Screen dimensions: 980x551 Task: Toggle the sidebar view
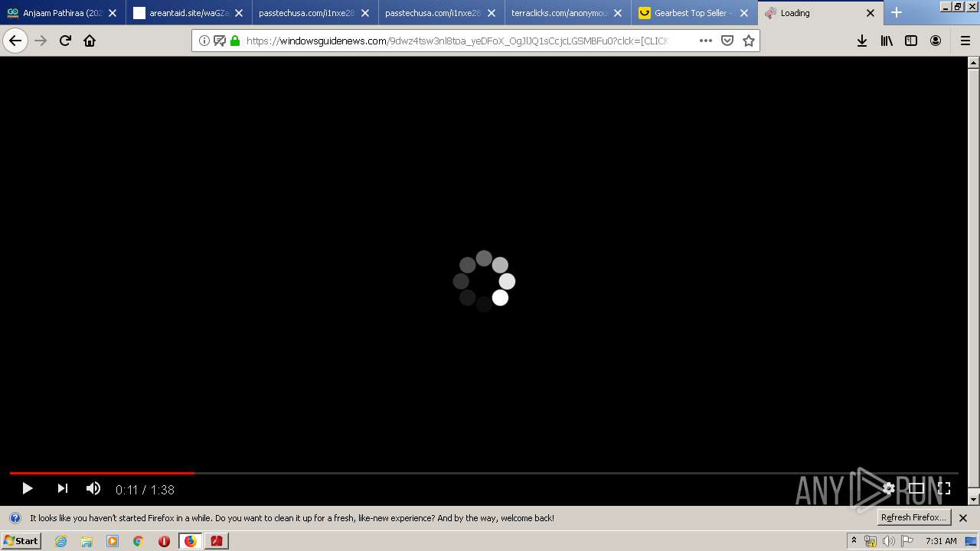pyautogui.click(x=911, y=41)
